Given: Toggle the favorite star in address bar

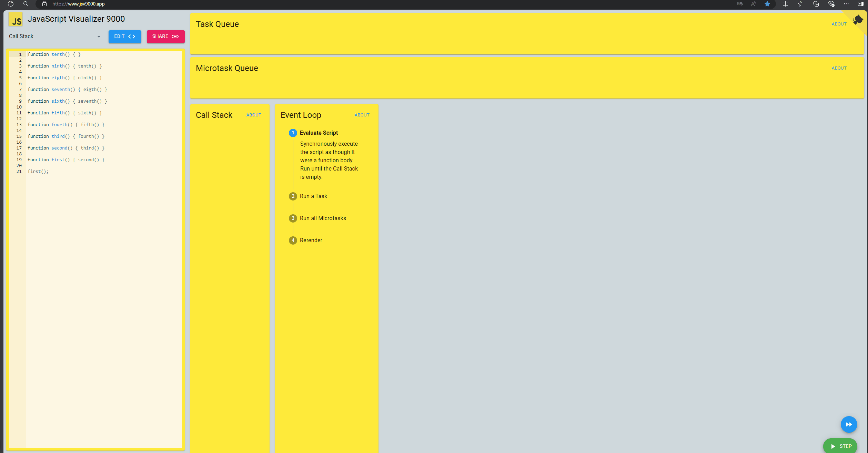Looking at the screenshot, I should pos(767,4).
